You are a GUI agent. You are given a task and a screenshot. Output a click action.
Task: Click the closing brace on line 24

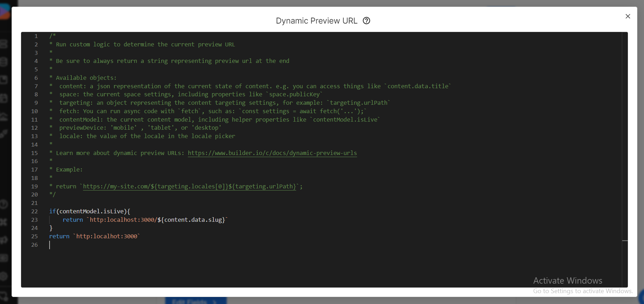click(x=51, y=228)
